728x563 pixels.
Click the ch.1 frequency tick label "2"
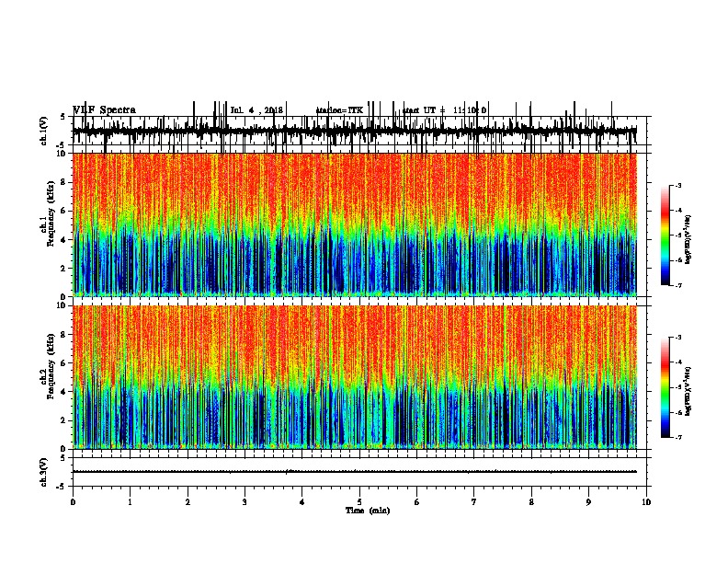63,269
